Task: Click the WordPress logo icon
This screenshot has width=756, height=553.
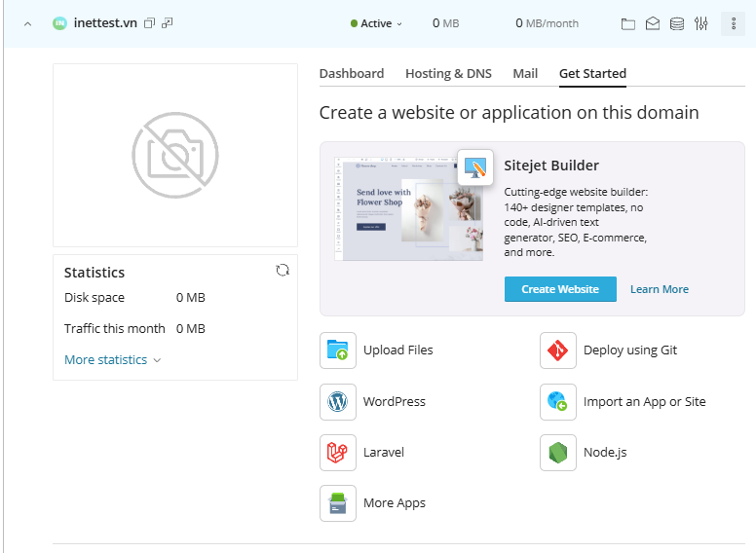Action: tap(338, 402)
